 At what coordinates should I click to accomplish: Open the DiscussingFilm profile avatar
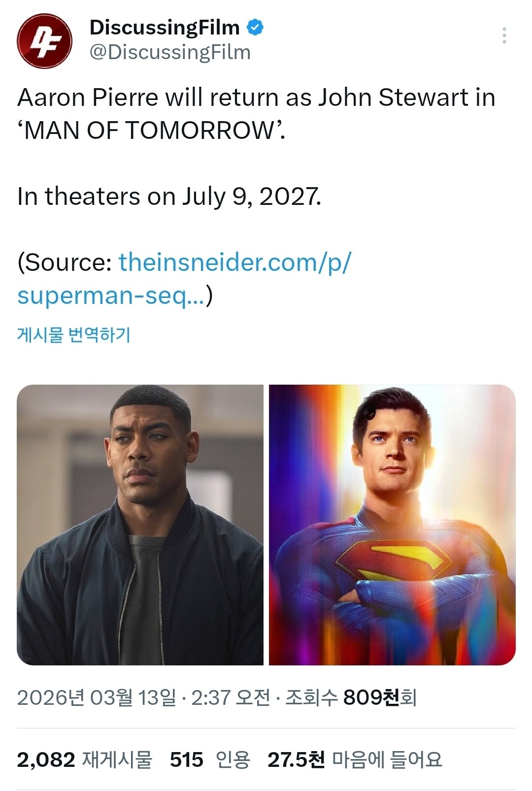click(x=44, y=41)
